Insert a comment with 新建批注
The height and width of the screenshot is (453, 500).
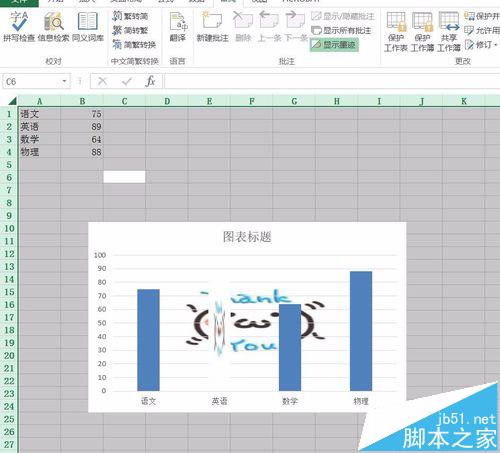pos(212,27)
